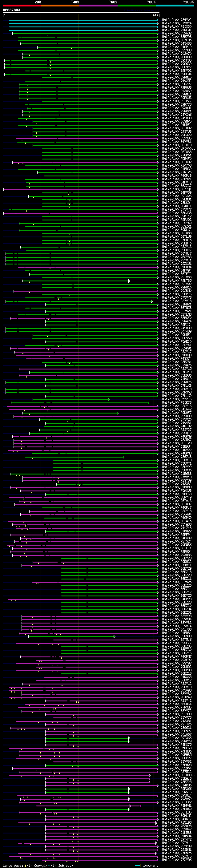Select the UniRef100_Q14K86 label

(x=176, y=785)
